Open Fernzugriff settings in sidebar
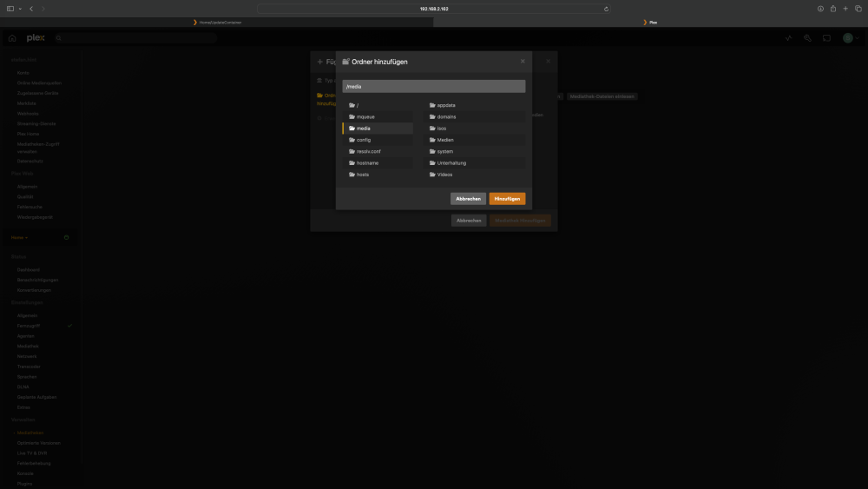The image size is (868, 489). click(x=29, y=326)
